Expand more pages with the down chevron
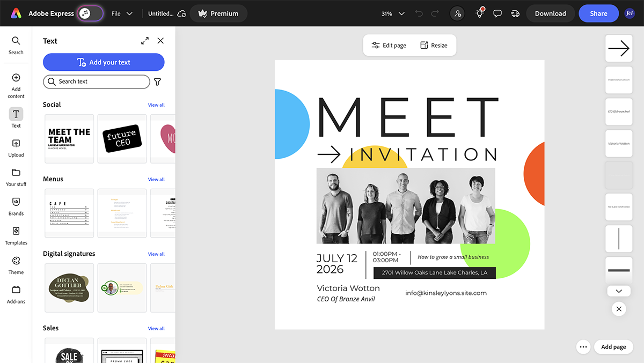644x363 pixels. 619,291
